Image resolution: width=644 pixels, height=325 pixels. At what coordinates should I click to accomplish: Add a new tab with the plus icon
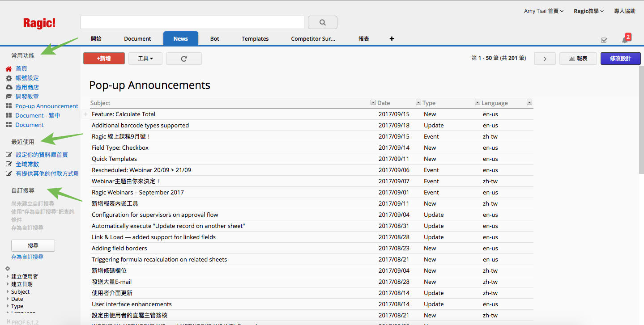(392, 38)
